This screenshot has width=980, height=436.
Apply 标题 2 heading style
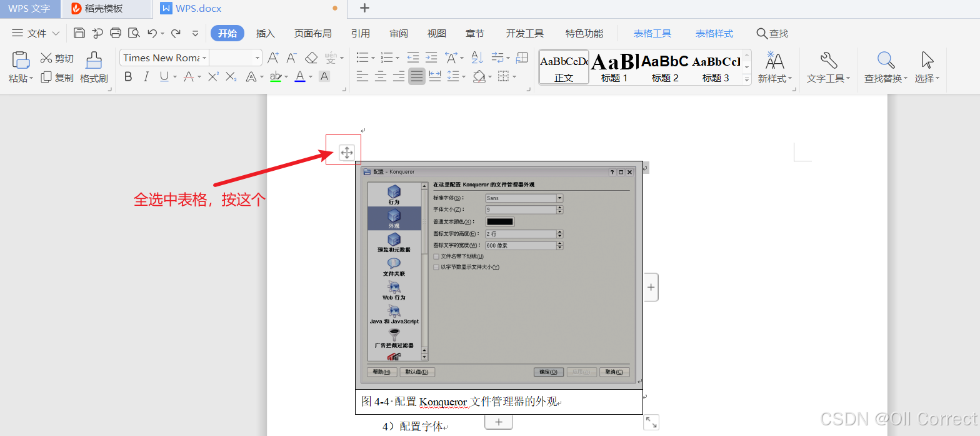(x=665, y=67)
